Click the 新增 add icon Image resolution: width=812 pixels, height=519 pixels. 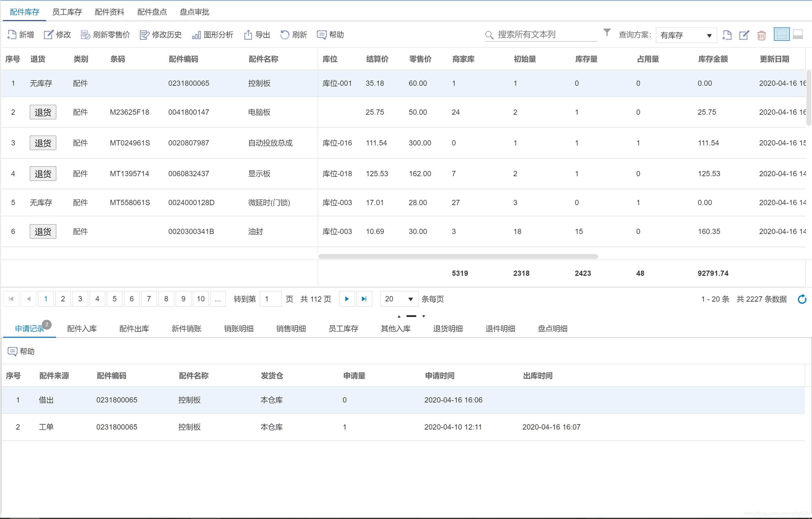[12, 35]
